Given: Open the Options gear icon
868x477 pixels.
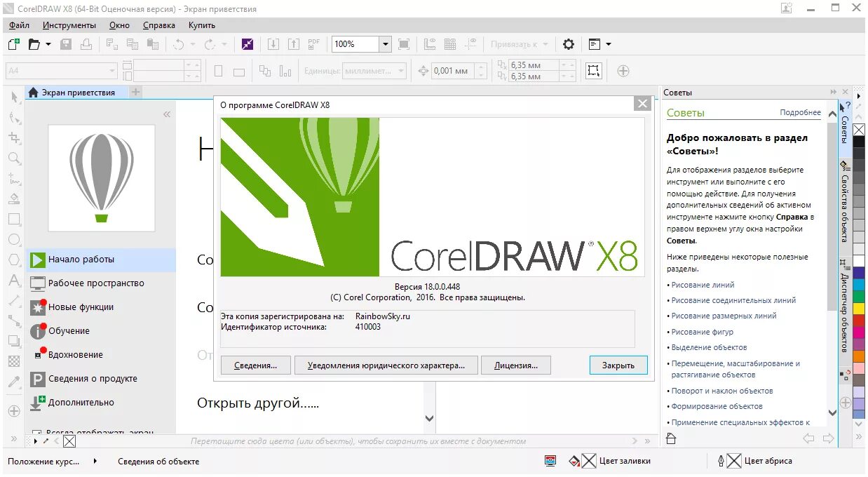Looking at the screenshot, I should click(569, 44).
